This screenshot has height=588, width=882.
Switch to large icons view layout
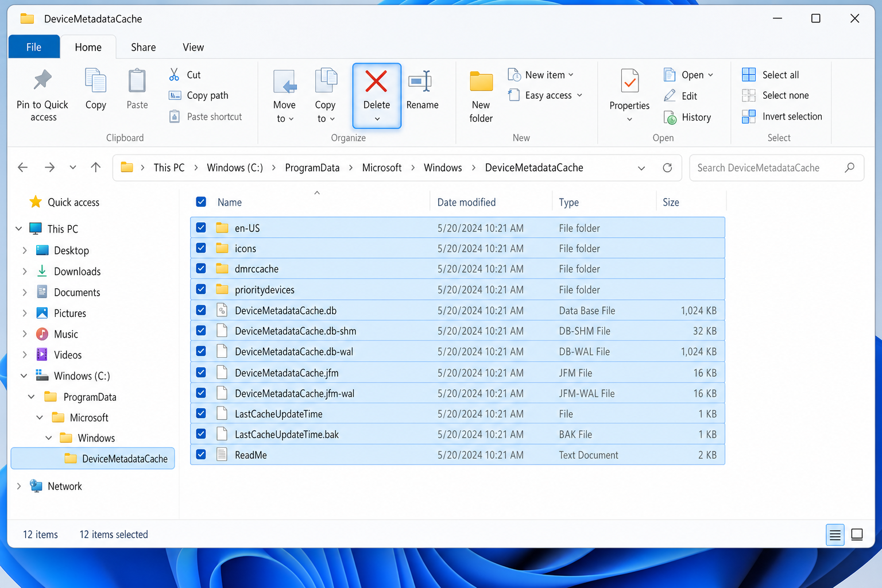[x=857, y=535]
